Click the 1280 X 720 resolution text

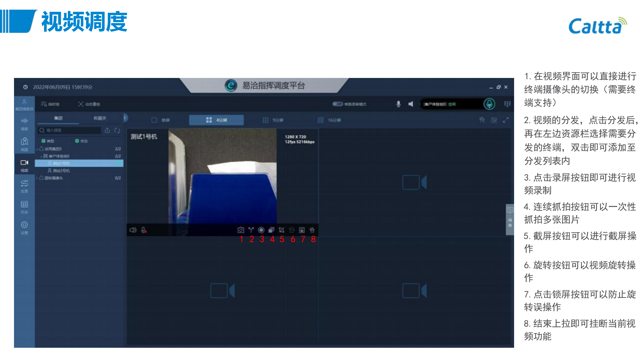pos(295,137)
